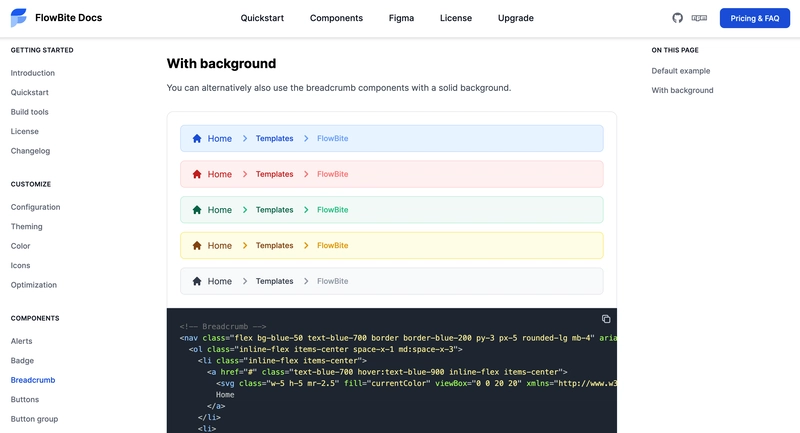Open Components in top navigation
This screenshot has height=433, width=800.
[336, 18]
